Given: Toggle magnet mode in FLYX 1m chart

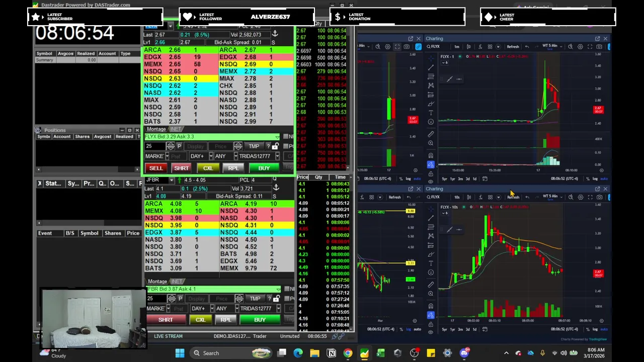Looking at the screenshot, I should click(431, 155).
